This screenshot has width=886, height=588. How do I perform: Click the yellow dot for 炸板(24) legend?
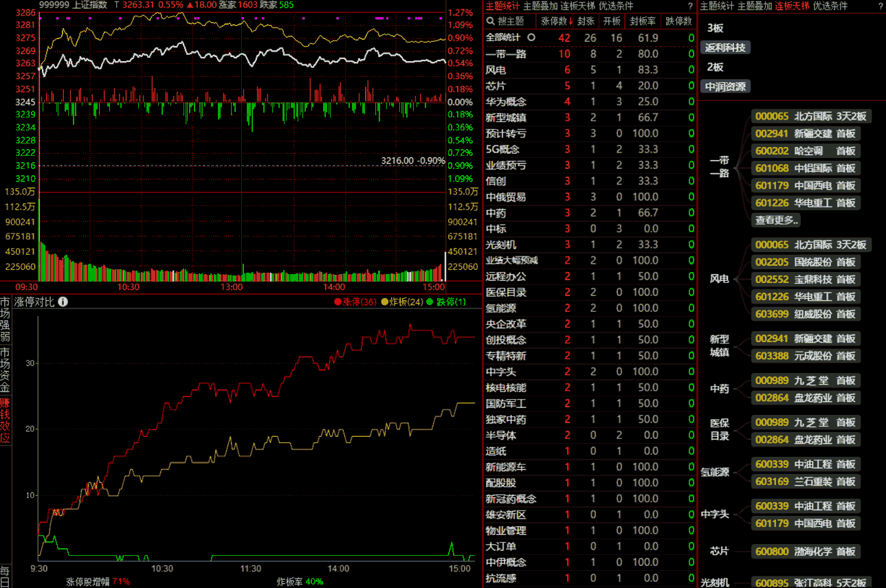click(384, 302)
